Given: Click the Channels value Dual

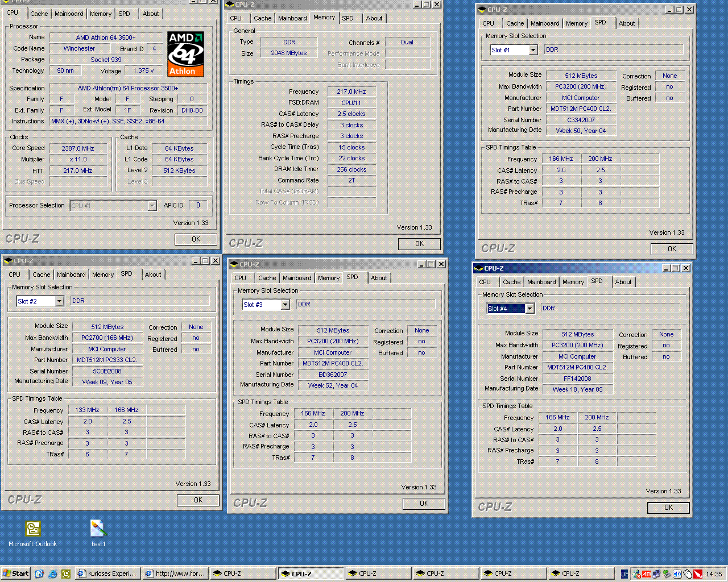Looking at the screenshot, I should click(407, 42).
